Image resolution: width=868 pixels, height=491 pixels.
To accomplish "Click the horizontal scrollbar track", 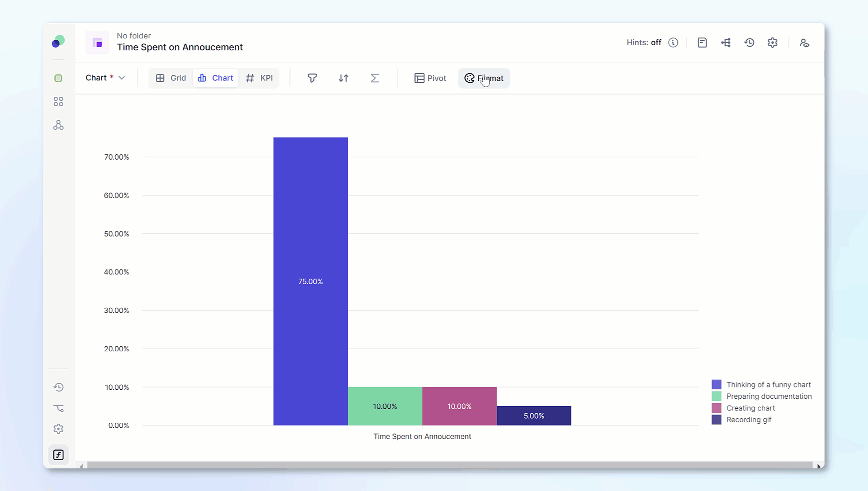I will [449, 465].
